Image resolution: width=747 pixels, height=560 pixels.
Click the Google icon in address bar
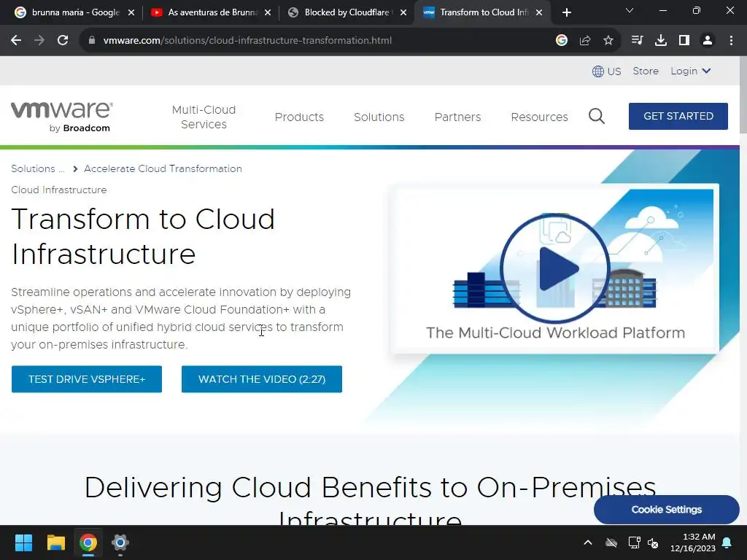click(562, 41)
